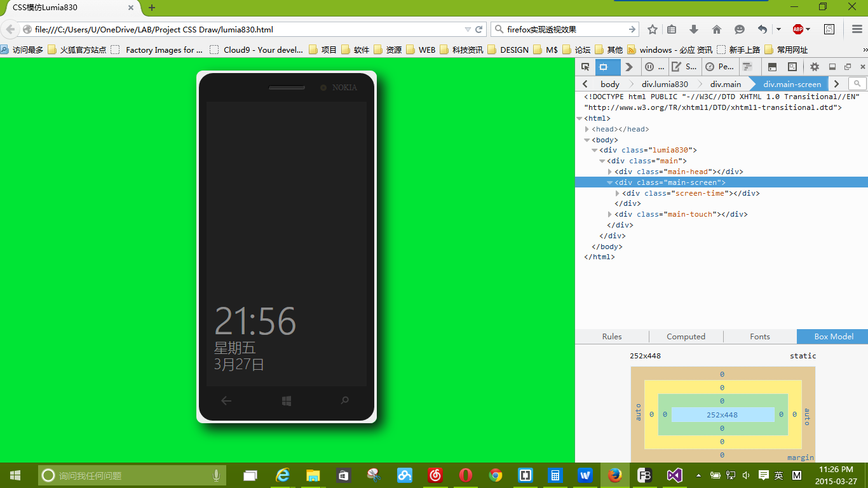868x488 pixels.
Task: Open the Style Editor panel
Action: click(685, 67)
